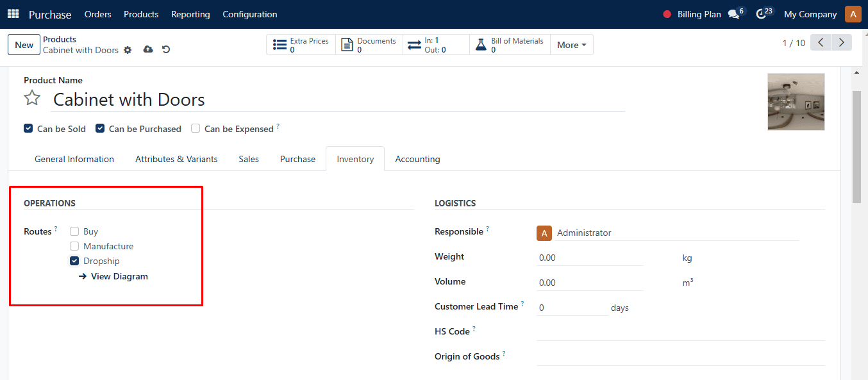Open the Origin of Goods field
The image size is (868, 380).
[681, 356]
